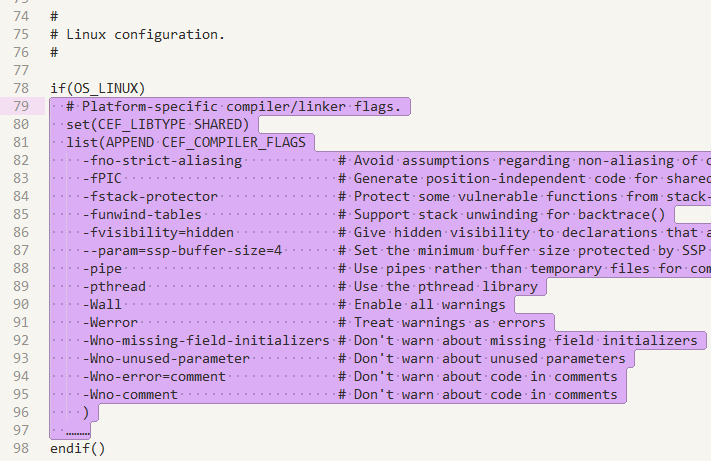Click the -Wno-missing-field-initializers flag

coord(206,340)
